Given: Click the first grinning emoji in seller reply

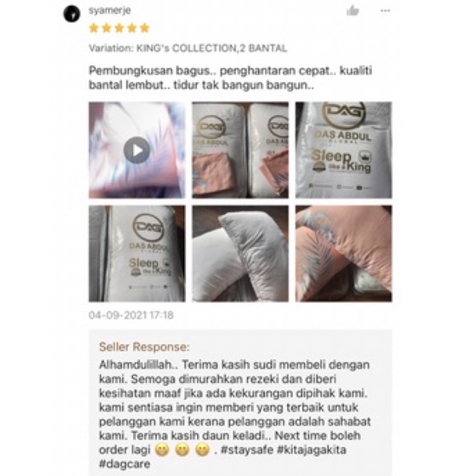Looking at the screenshot, I should tap(162, 450).
